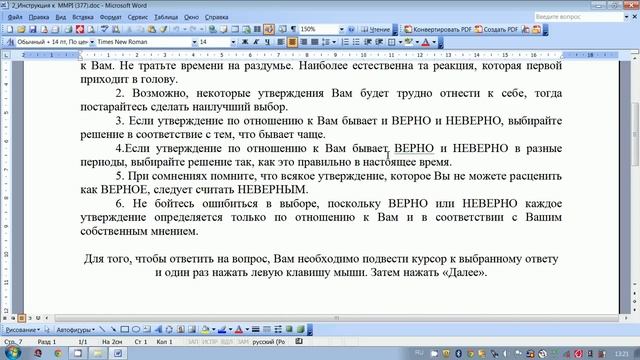
Task: Justify text alignment
Action: coord(315,42)
